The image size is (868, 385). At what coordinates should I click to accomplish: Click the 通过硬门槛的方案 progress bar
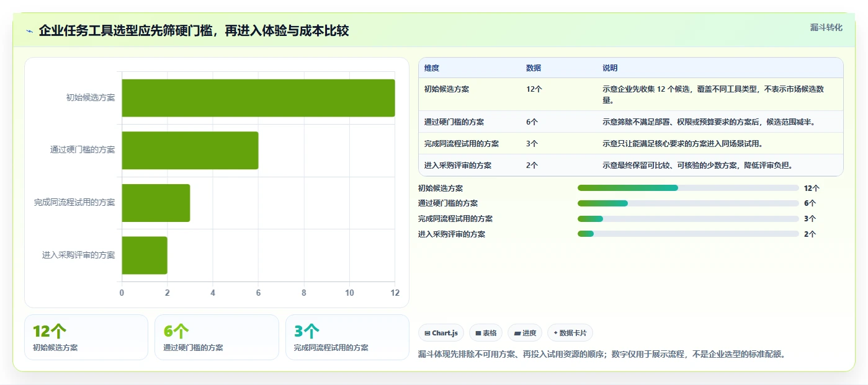point(688,203)
